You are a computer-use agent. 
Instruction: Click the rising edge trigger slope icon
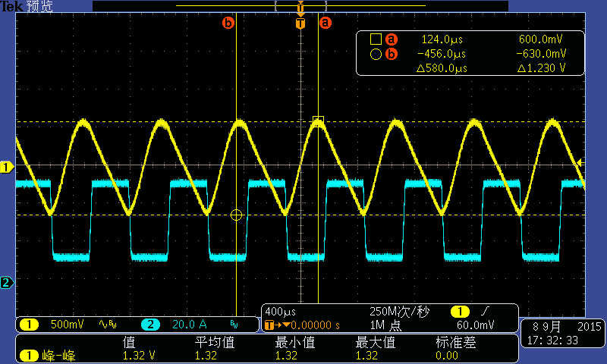point(485,311)
